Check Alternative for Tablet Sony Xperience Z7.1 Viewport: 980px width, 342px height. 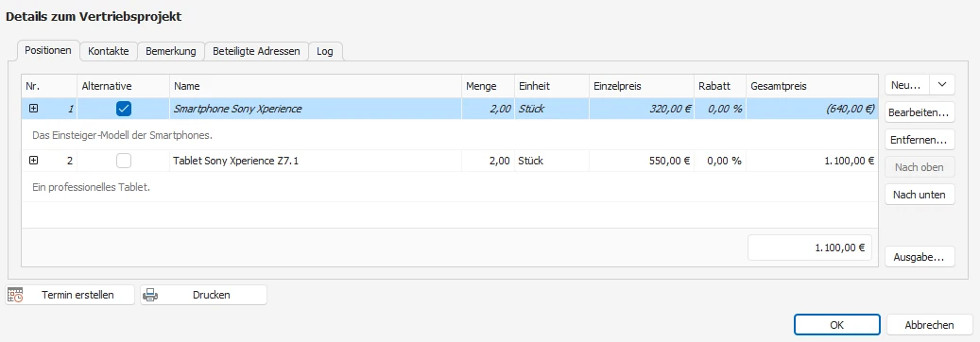pos(124,161)
